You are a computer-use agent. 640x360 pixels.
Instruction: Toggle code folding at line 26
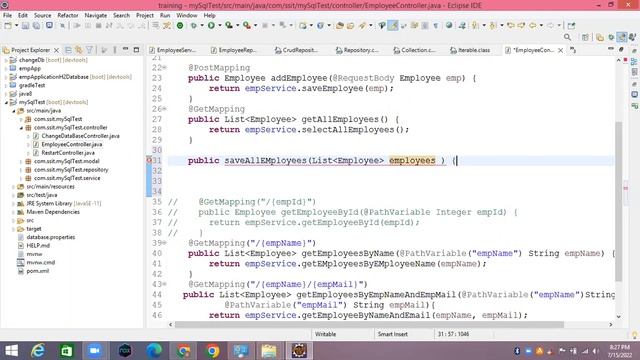tap(164, 109)
